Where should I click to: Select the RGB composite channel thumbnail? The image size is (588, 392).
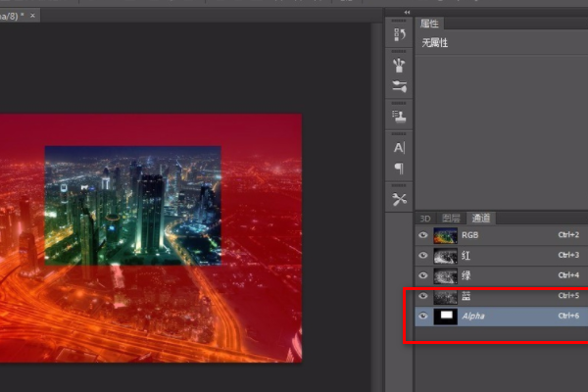pos(445,235)
